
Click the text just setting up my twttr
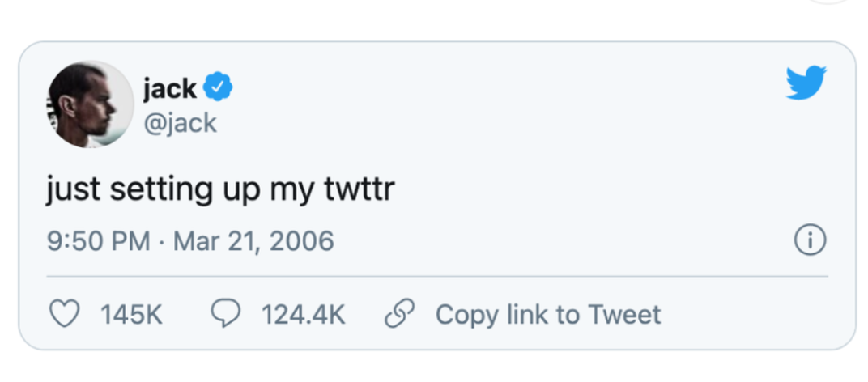point(220,190)
